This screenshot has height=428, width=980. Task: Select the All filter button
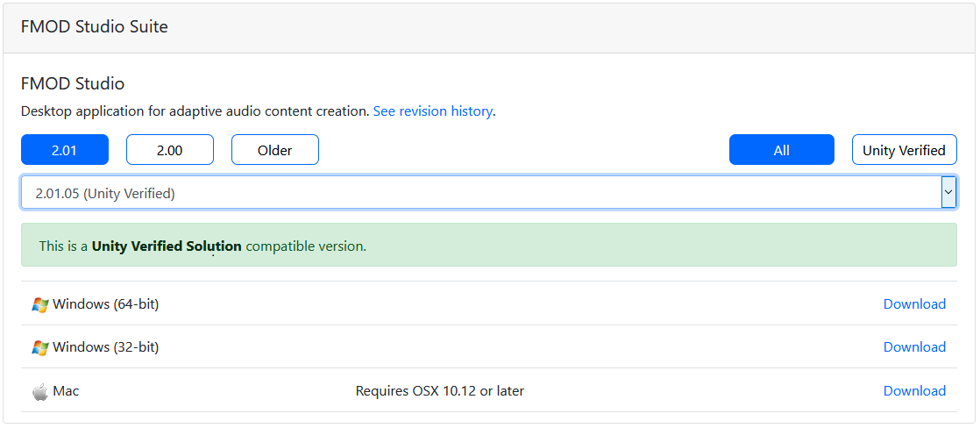tap(781, 150)
